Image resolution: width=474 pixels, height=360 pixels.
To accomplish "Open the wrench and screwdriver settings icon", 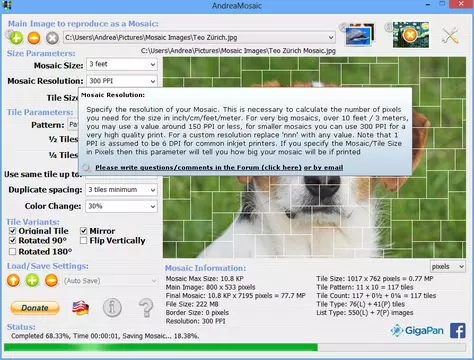I will tap(450, 35).
